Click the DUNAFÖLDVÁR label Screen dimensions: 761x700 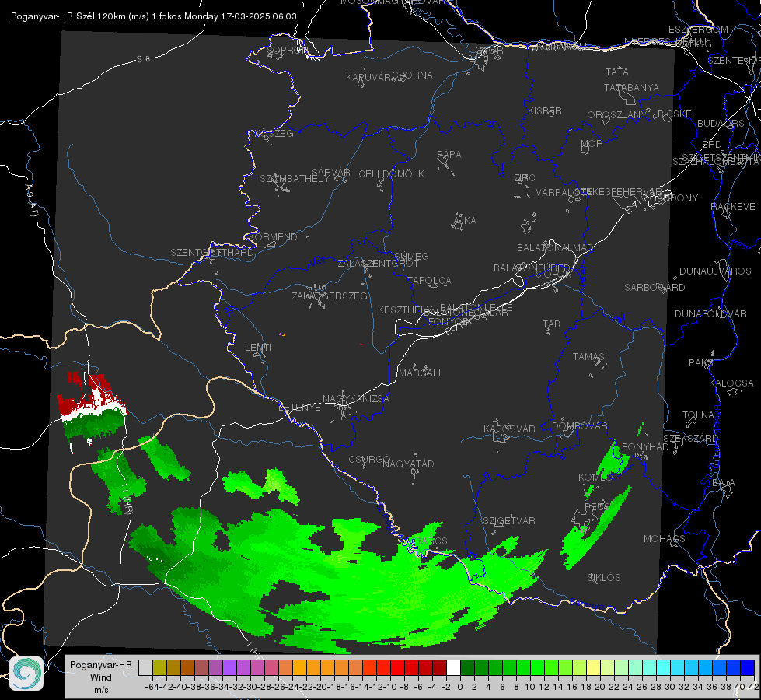click(x=710, y=314)
